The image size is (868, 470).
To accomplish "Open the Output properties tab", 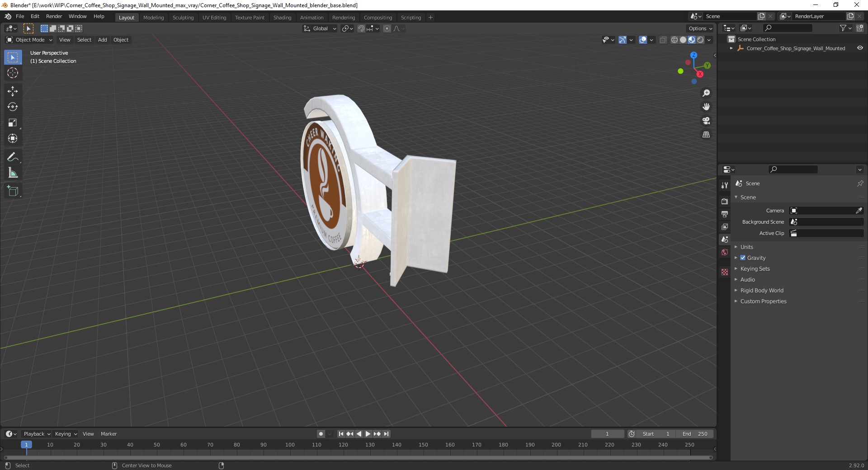I will pos(725,214).
